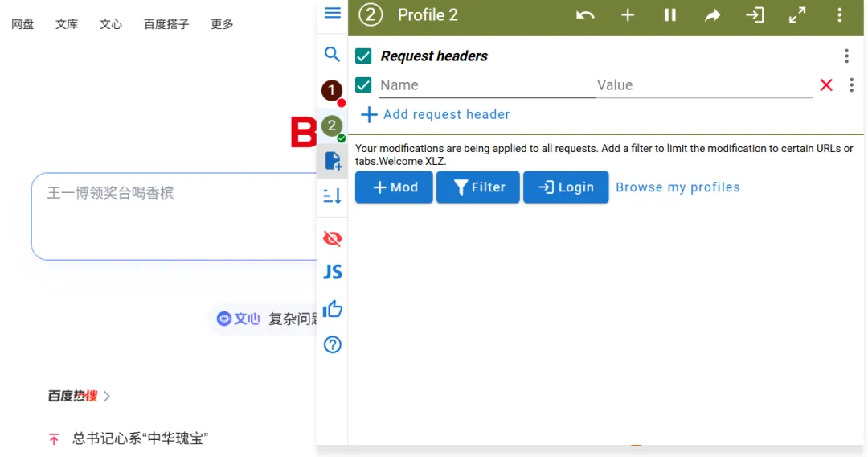
Task: Click the header Value input field
Action: [x=704, y=85]
